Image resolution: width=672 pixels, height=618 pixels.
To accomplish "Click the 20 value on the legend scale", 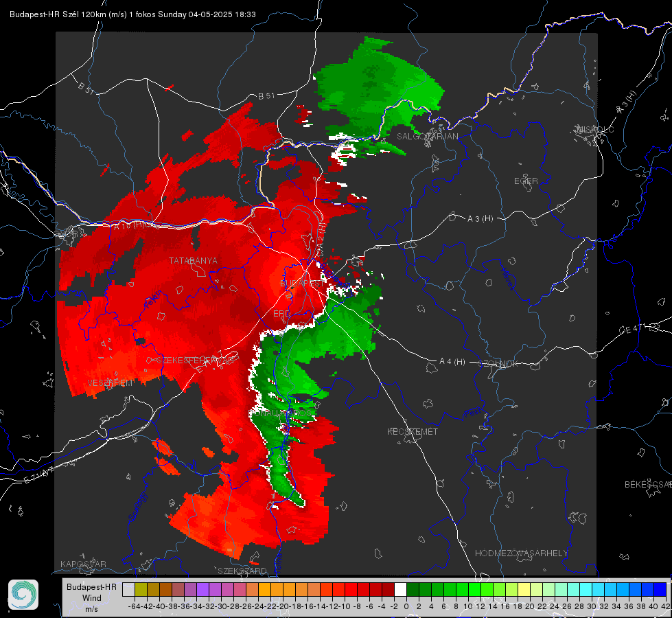I will pyautogui.click(x=530, y=606).
